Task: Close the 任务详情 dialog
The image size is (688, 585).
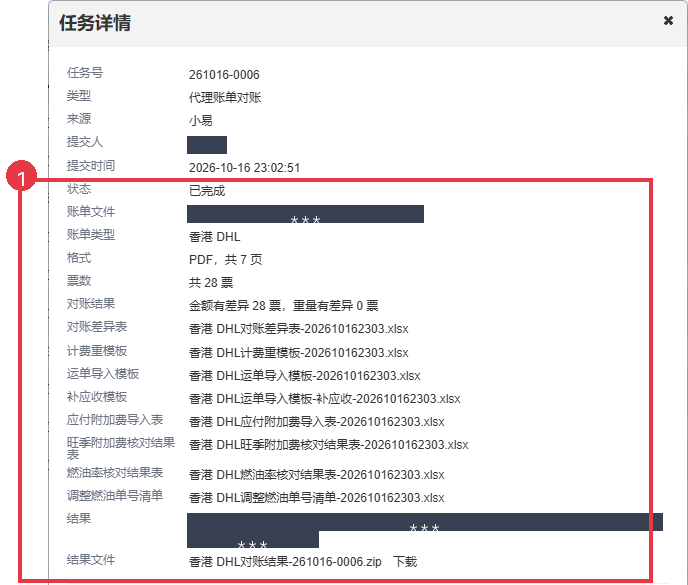Action: coord(668,21)
